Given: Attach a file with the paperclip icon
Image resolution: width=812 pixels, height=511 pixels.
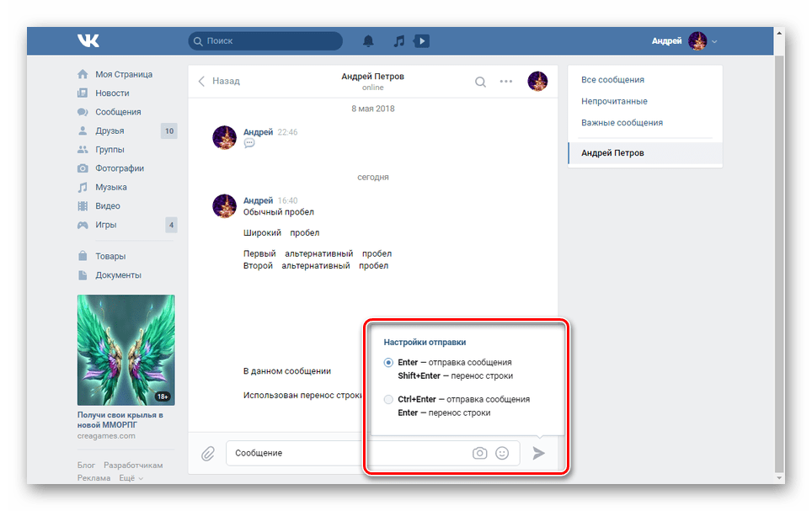Looking at the screenshot, I should point(208,453).
